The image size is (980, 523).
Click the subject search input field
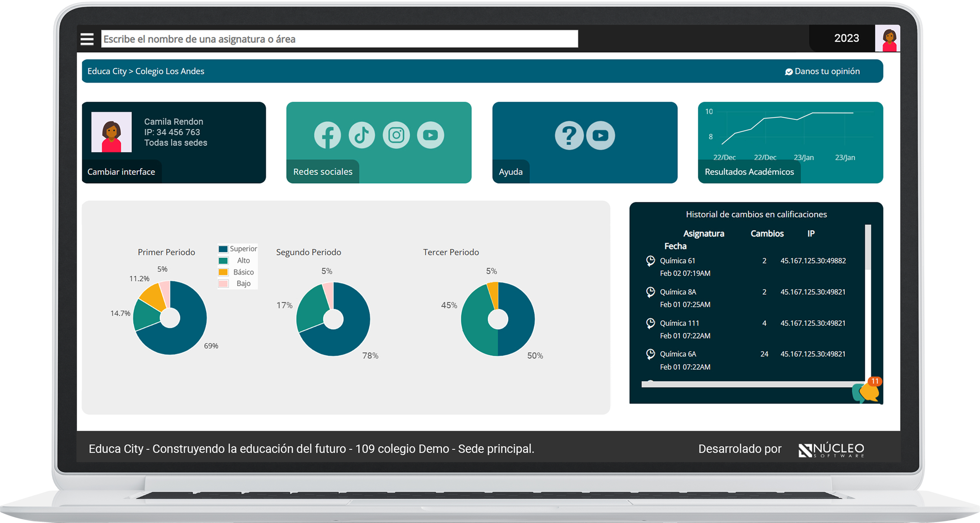(339, 39)
